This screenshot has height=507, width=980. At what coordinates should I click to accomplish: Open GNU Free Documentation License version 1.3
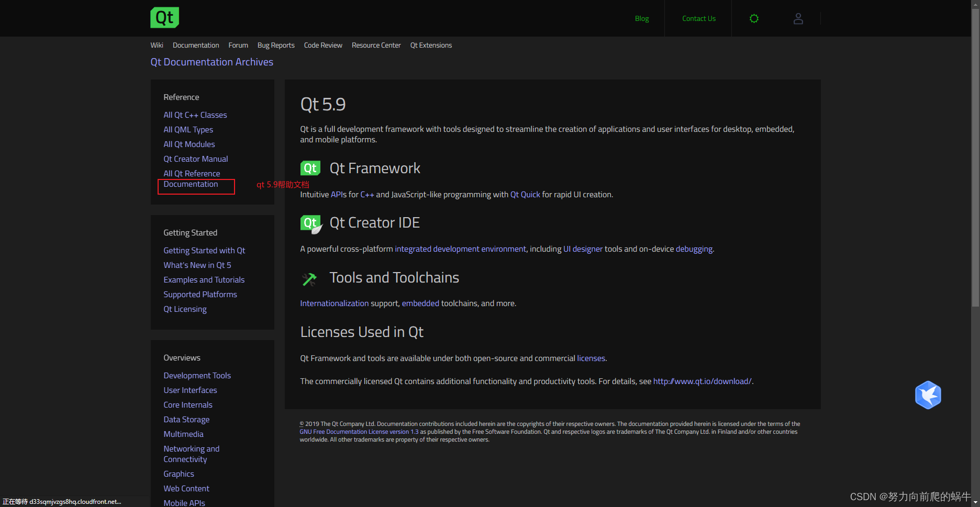pos(359,432)
